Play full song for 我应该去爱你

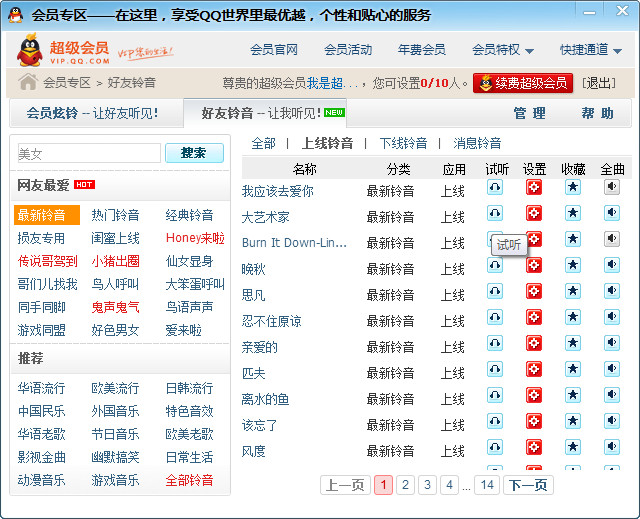[x=612, y=188]
